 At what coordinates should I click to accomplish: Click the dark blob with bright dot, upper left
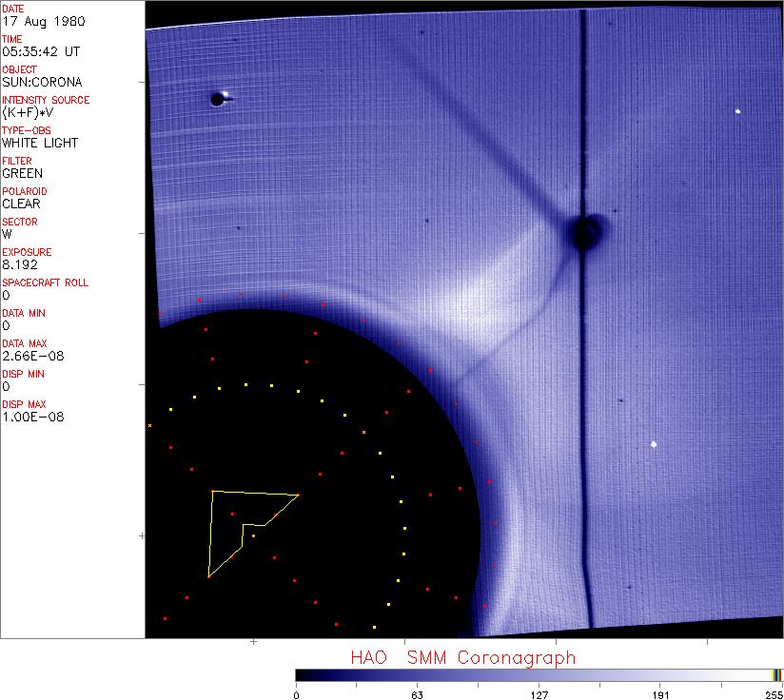click(x=218, y=98)
